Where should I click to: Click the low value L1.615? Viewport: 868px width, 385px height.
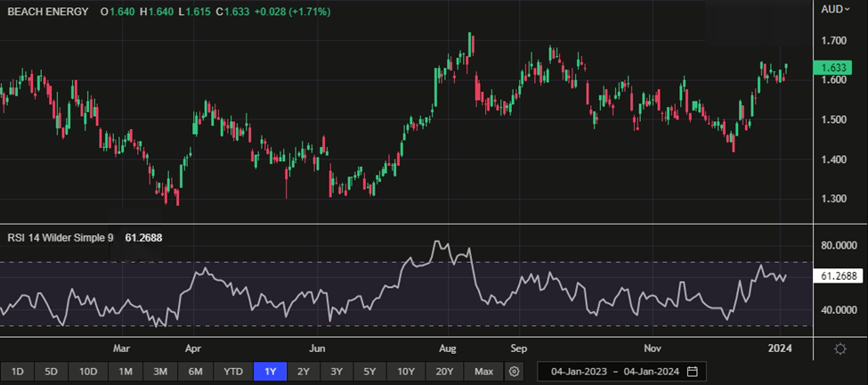(195, 11)
